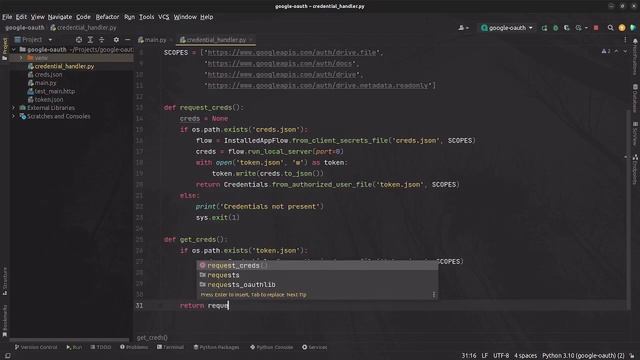Go to previous highlighted error arrow
Viewport: 640px width, 360px height.
click(x=616, y=51)
